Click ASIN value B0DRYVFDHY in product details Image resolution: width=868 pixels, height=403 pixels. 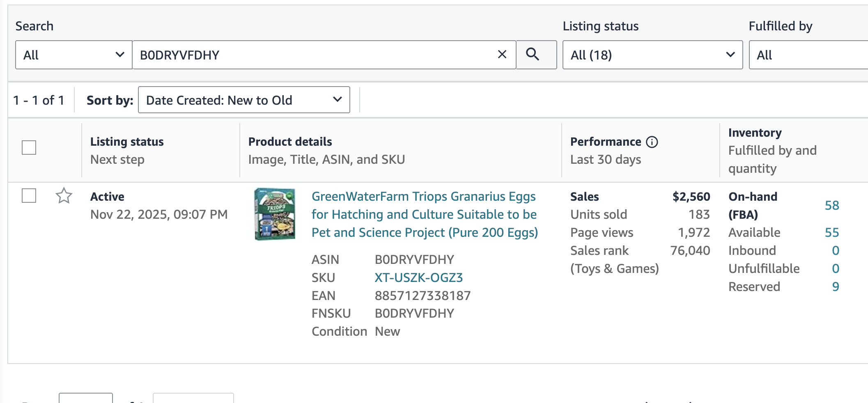click(x=414, y=259)
